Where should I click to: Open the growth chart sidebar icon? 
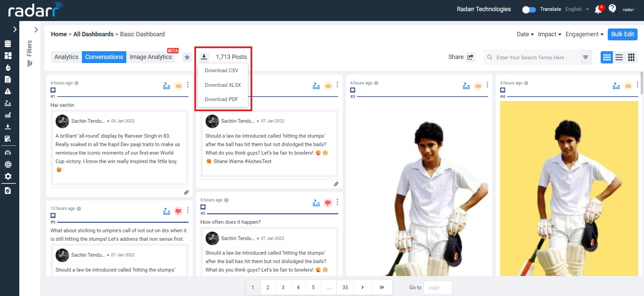[x=8, y=115]
